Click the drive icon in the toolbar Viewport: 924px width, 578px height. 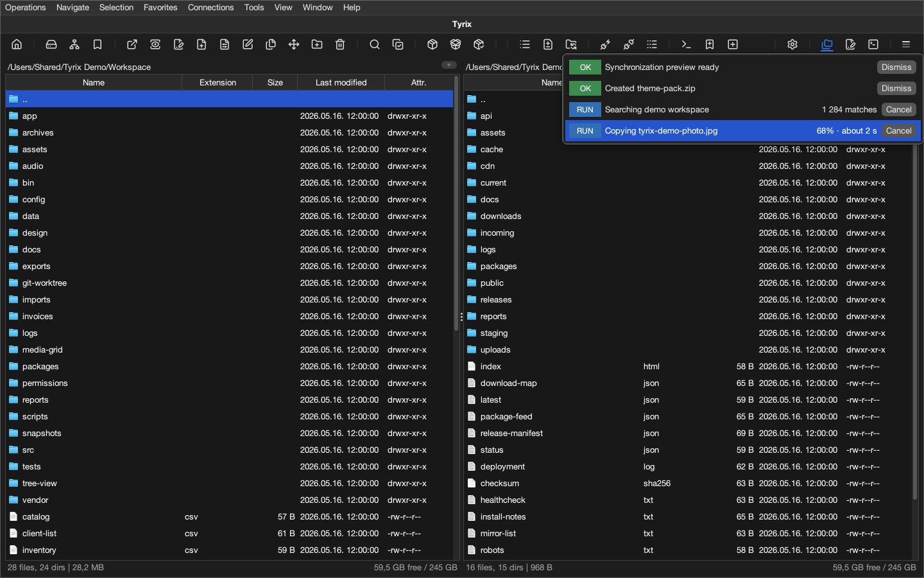click(x=51, y=44)
